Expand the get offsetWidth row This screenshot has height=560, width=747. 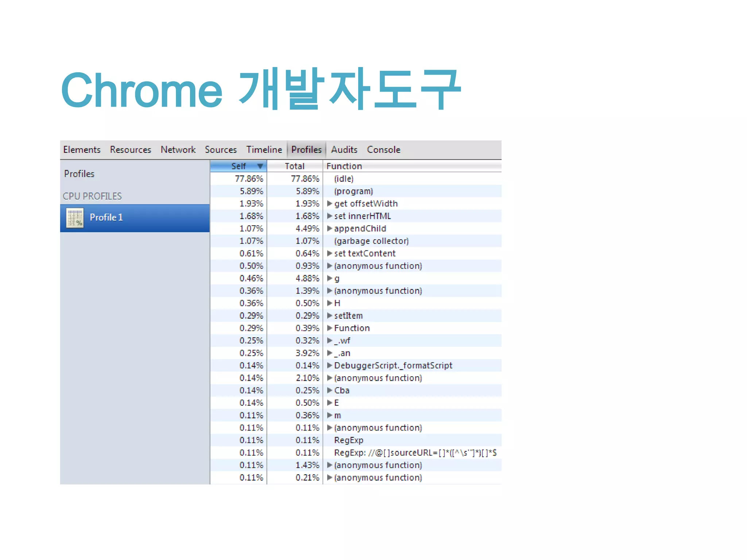pos(329,203)
